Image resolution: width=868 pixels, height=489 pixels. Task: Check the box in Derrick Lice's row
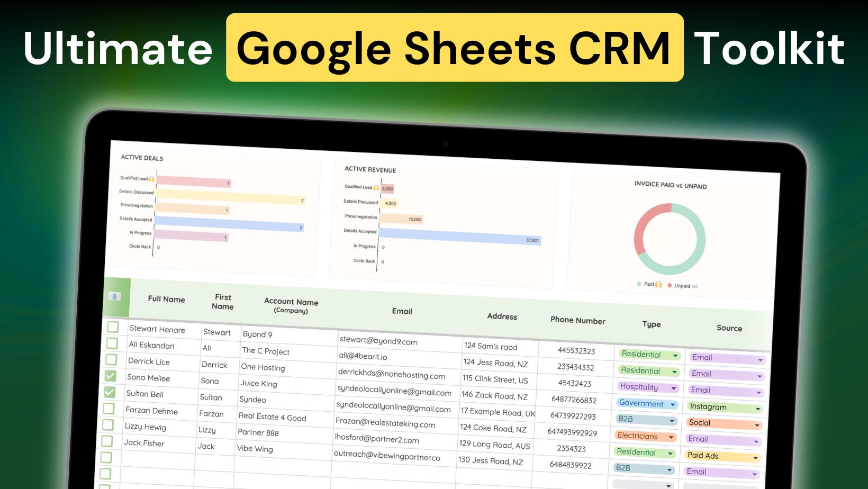point(111,359)
